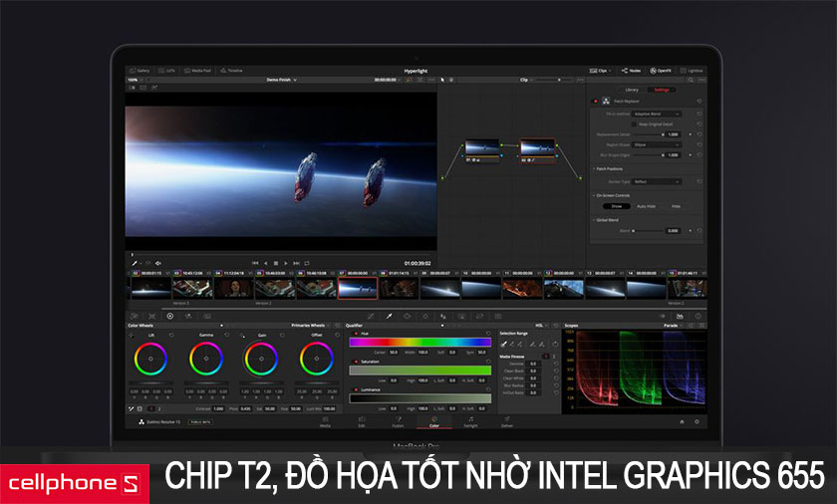Select Auto Hide for On-Screen Controls
Image resolution: width=837 pixels, height=504 pixels.
[x=646, y=206]
